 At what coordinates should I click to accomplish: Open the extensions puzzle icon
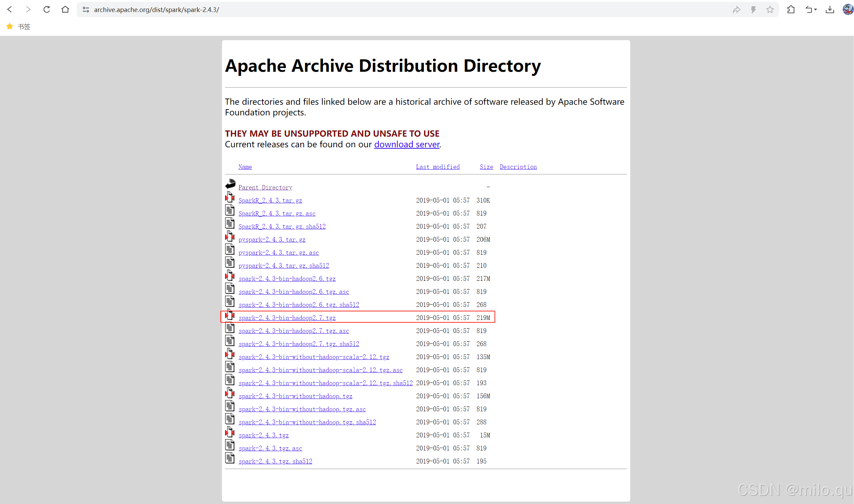[791, 10]
